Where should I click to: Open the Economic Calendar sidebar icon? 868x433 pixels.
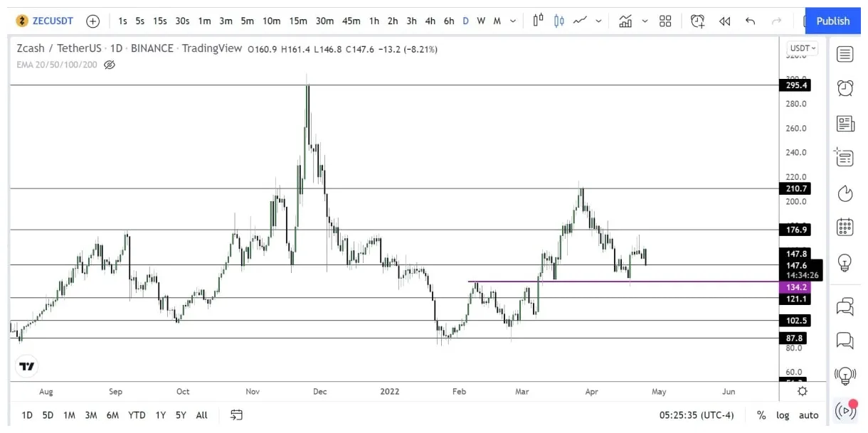coord(845,228)
